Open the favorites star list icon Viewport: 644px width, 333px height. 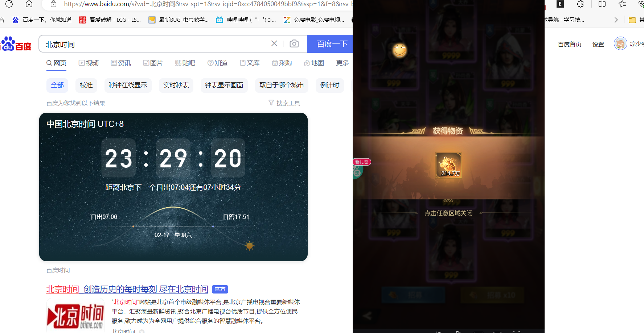(x=622, y=4)
